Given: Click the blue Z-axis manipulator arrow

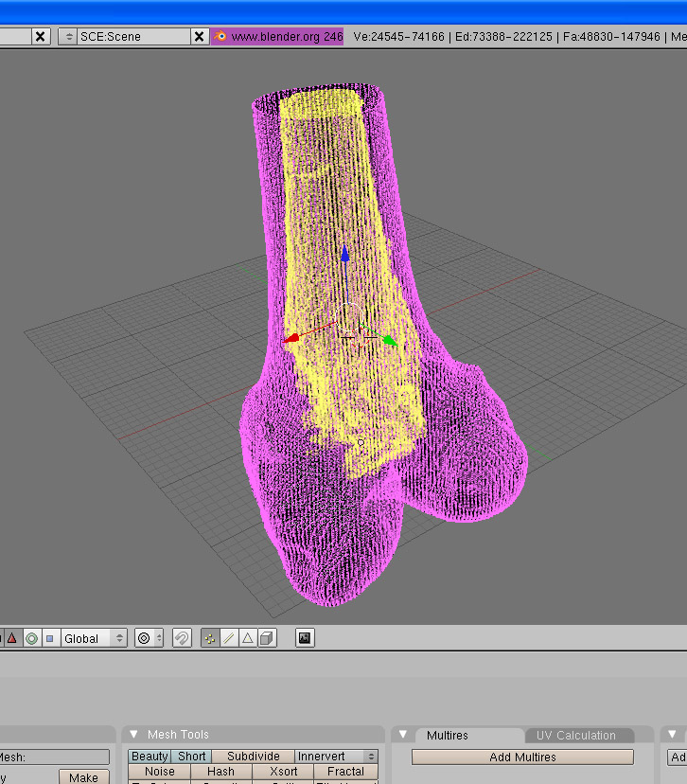Looking at the screenshot, I should tap(344, 255).
